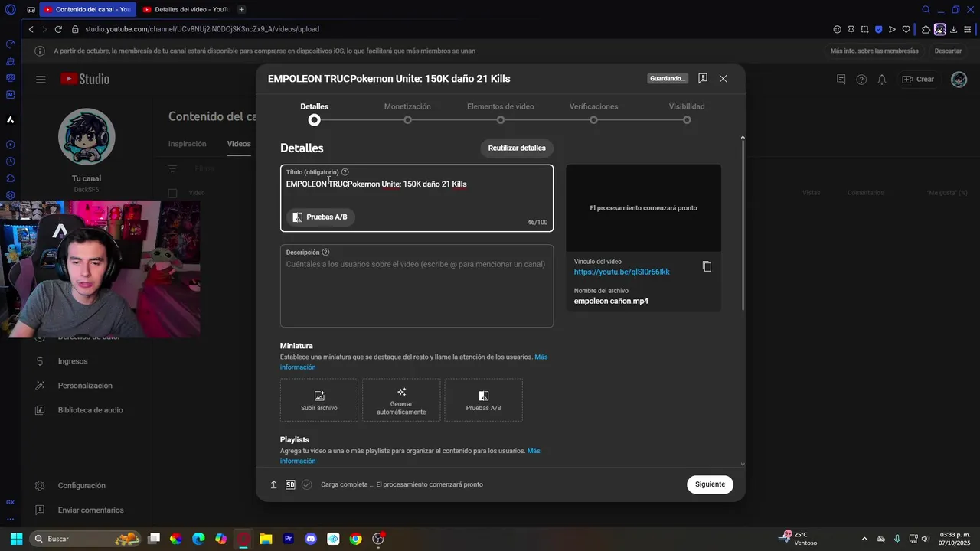
Task: Click Generar automáticamente thumbnail option
Action: click(x=401, y=399)
